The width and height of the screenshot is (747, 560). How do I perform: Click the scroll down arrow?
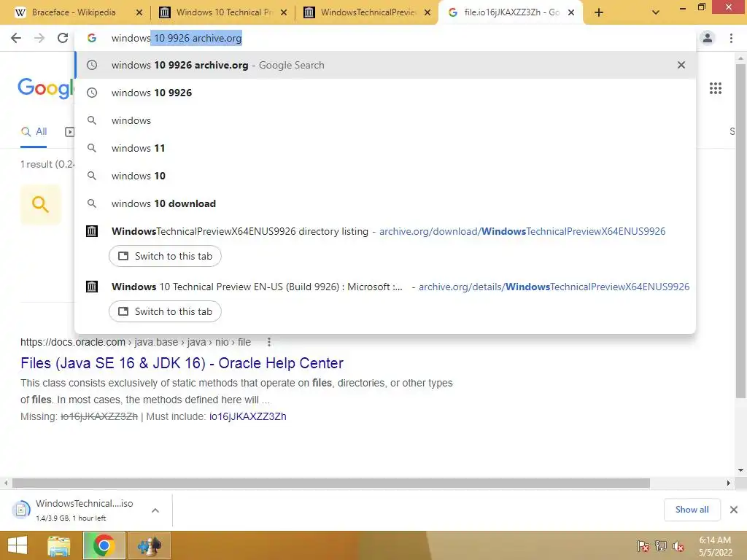pyautogui.click(x=741, y=470)
